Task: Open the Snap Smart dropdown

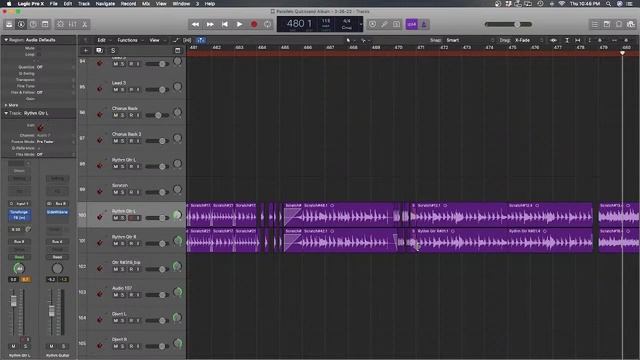Action: pos(469,40)
